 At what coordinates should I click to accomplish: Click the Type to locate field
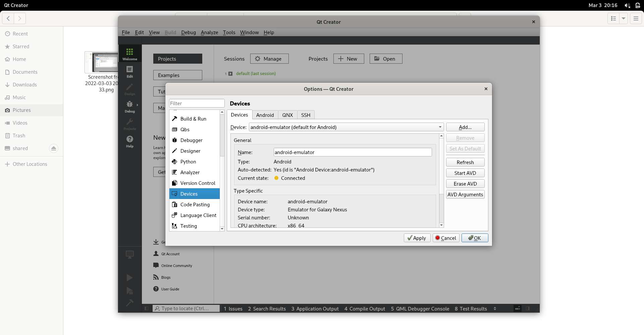[186, 309]
